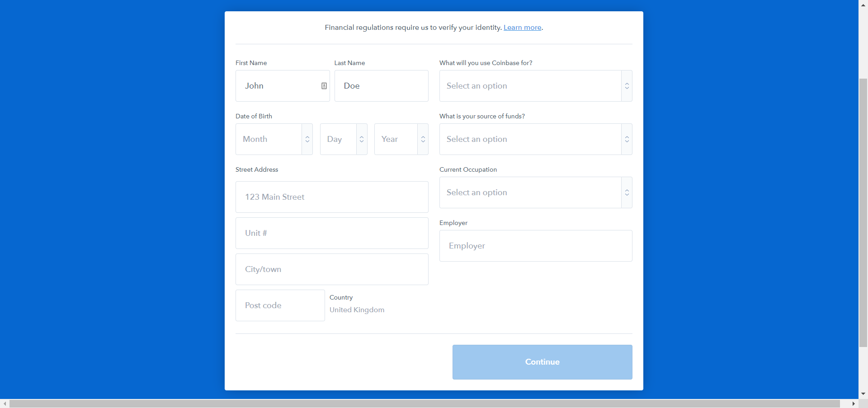The image size is (868, 408).
Task: Click the horizontal scrollbar thumb
Action: click(425, 403)
